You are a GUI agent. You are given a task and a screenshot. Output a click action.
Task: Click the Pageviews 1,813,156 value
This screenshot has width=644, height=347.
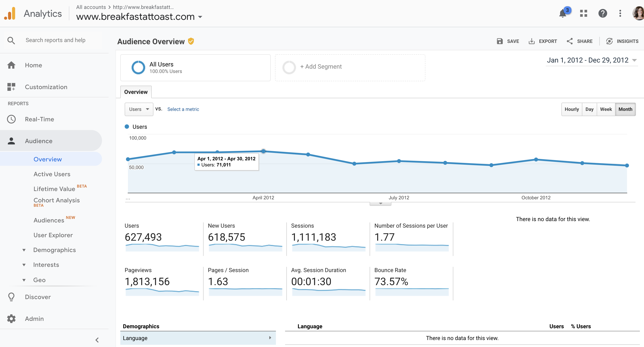(147, 282)
